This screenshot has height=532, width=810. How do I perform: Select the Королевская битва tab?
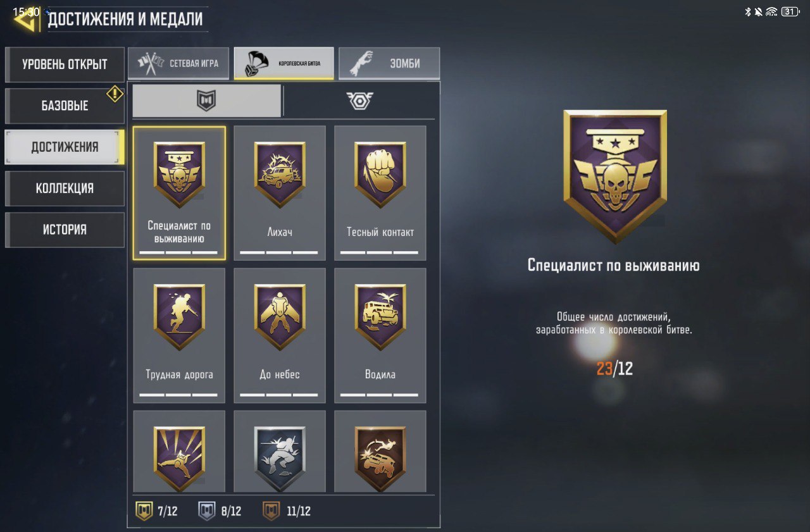pyautogui.click(x=284, y=63)
